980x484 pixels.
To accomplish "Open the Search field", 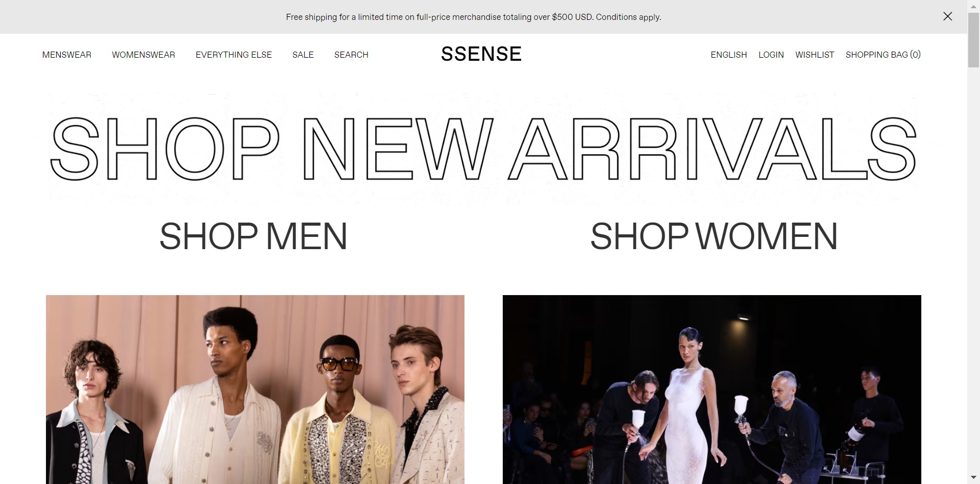I will 351,55.
